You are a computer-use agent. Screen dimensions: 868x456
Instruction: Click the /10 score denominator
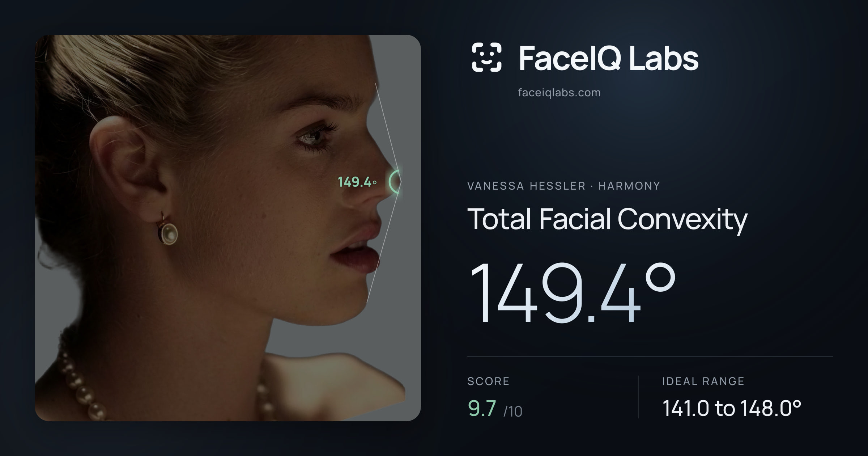click(x=513, y=412)
